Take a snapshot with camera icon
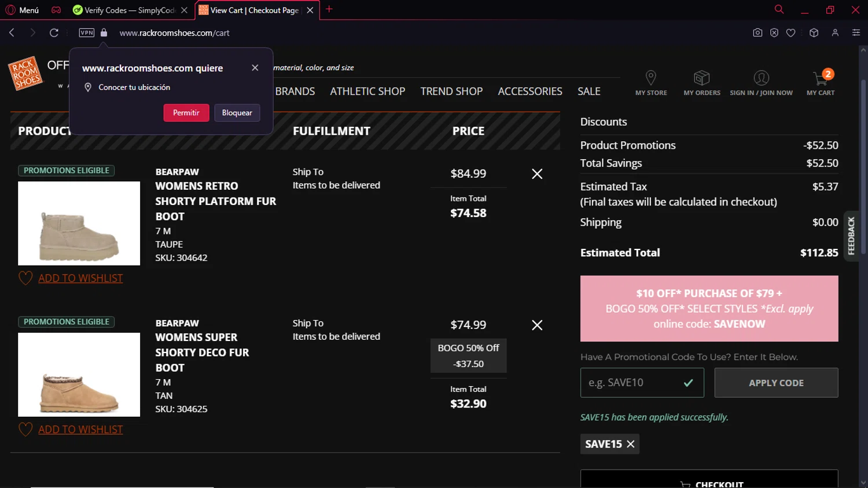Image resolution: width=868 pixels, height=488 pixels. (x=757, y=33)
